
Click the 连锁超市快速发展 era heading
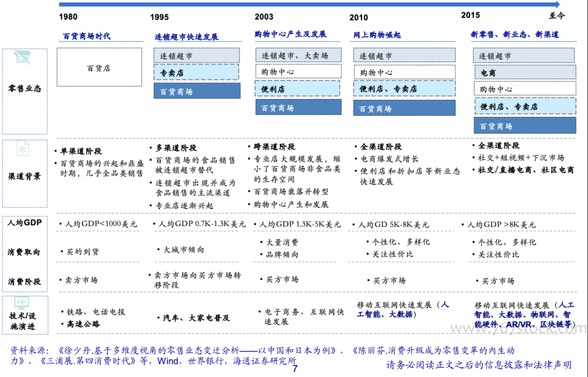pos(187,37)
